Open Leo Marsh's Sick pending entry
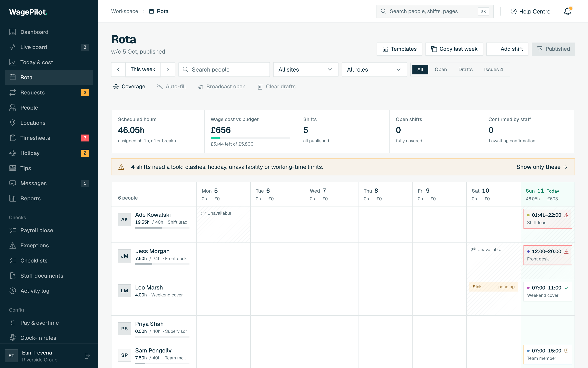Image resolution: width=588 pixels, height=368 pixels. pos(493,287)
